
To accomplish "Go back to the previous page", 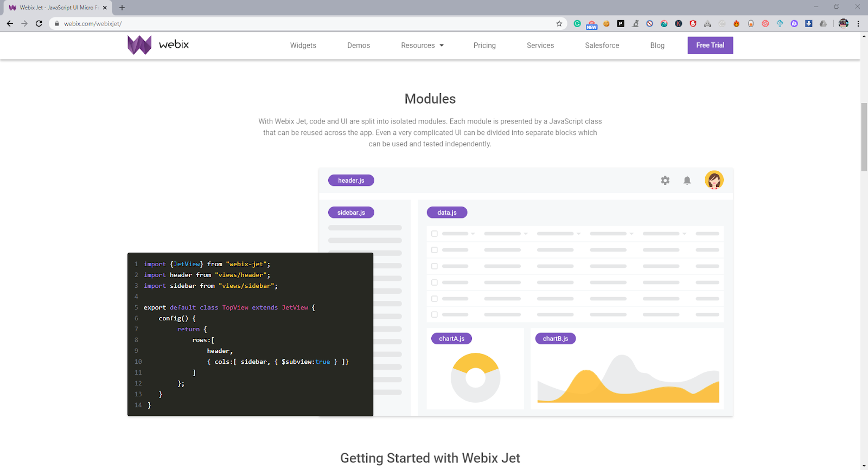I will point(10,23).
